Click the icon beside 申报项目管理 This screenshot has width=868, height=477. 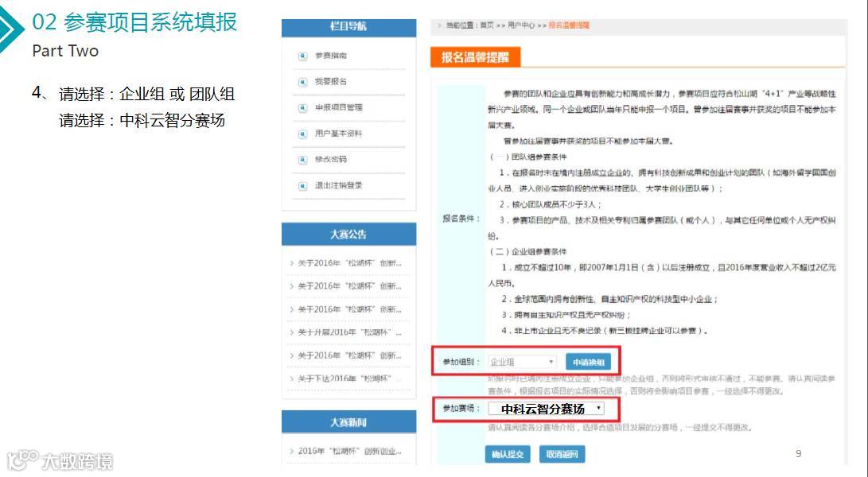[x=303, y=108]
